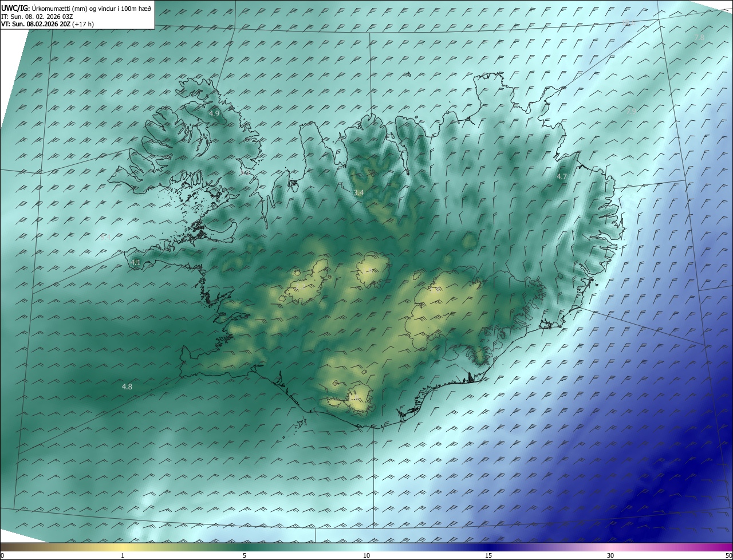Click the '50' tick label on the color scale
This screenshot has height=560, width=733.
(728, 556)
